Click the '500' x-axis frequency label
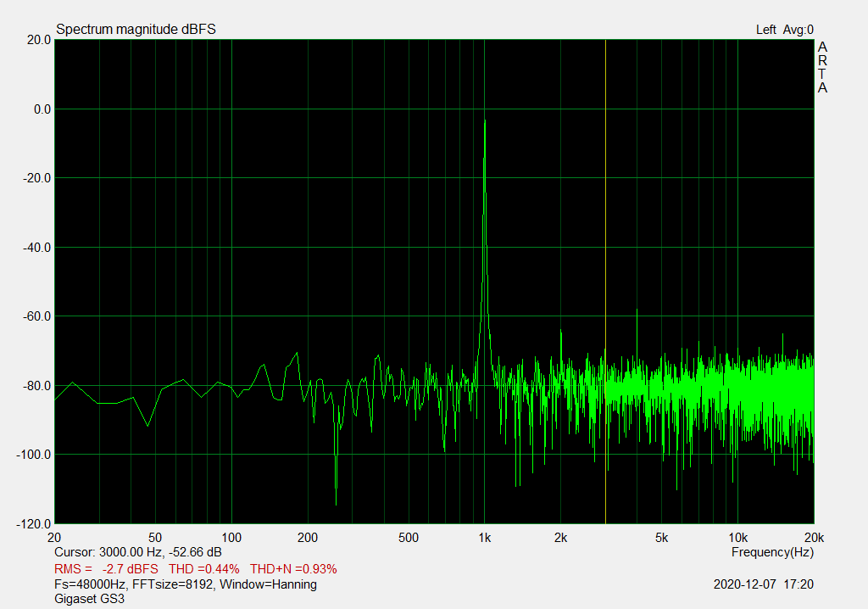 (409, 538)
